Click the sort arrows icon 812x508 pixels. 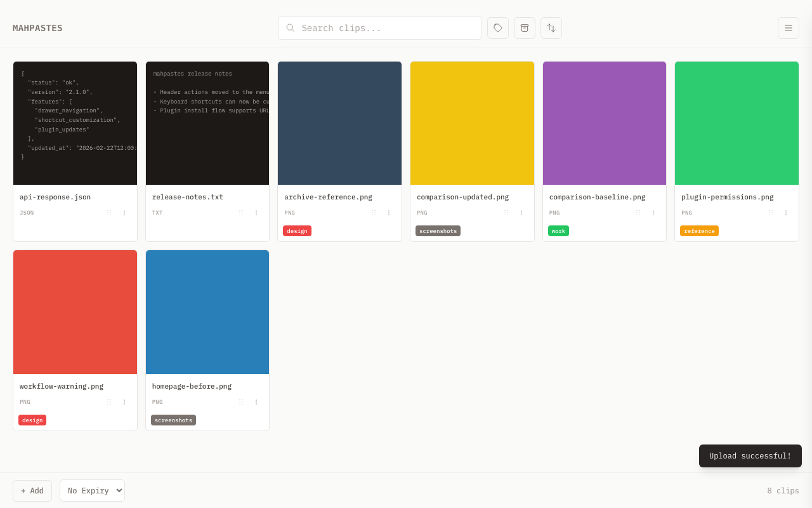click(551, 28)
